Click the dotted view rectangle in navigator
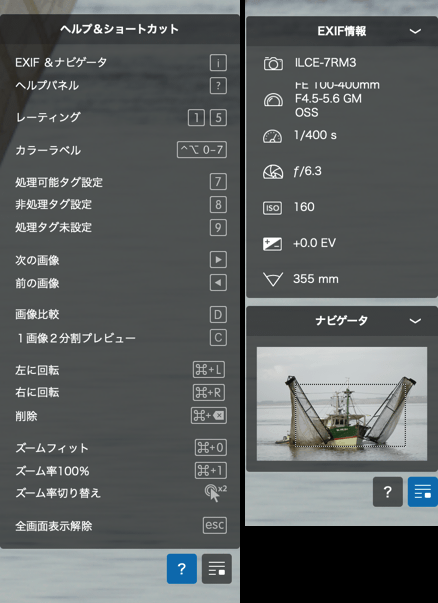Image resolution: width=438 pixels, height=603 pixels. click(350, 415)
